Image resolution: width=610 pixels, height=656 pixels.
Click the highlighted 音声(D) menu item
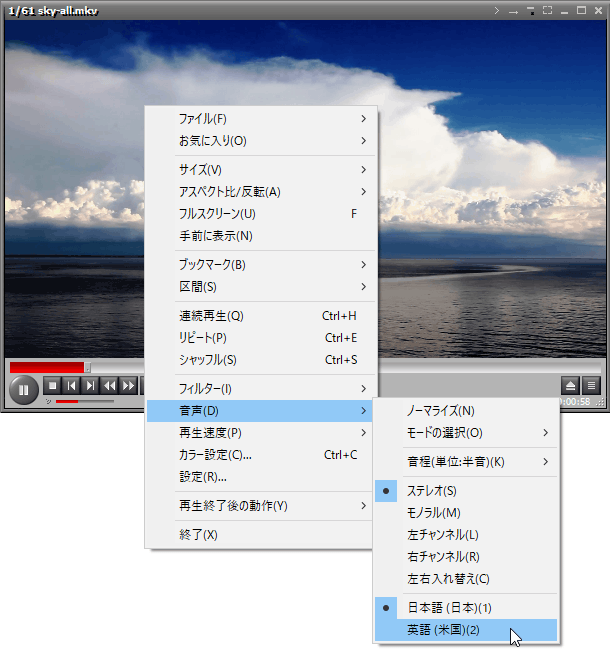click(x=261, y=411)
